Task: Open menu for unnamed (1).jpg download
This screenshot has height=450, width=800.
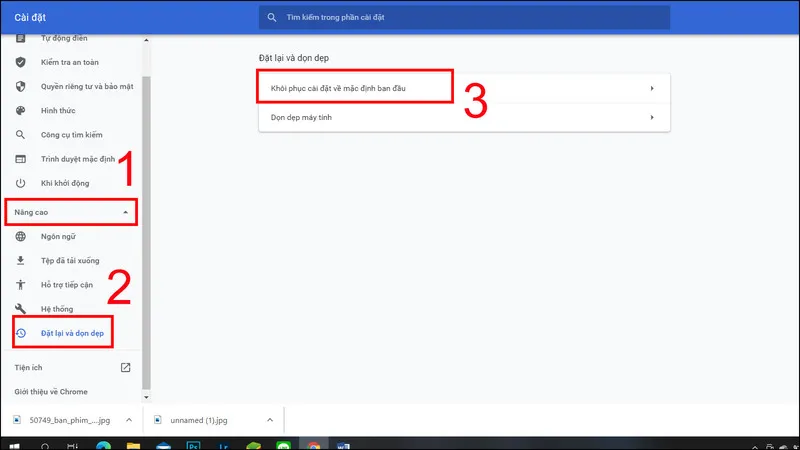Action: tap(269, 420)
